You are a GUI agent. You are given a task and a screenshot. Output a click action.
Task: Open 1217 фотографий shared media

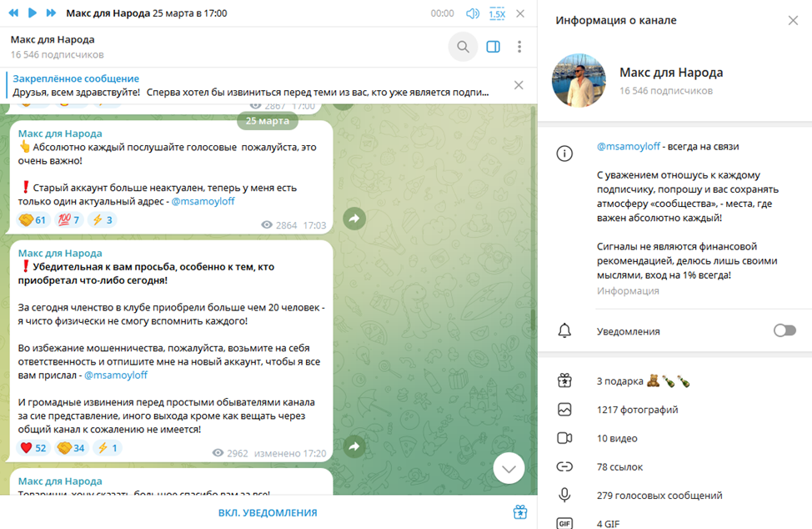[x=637, y=410]
